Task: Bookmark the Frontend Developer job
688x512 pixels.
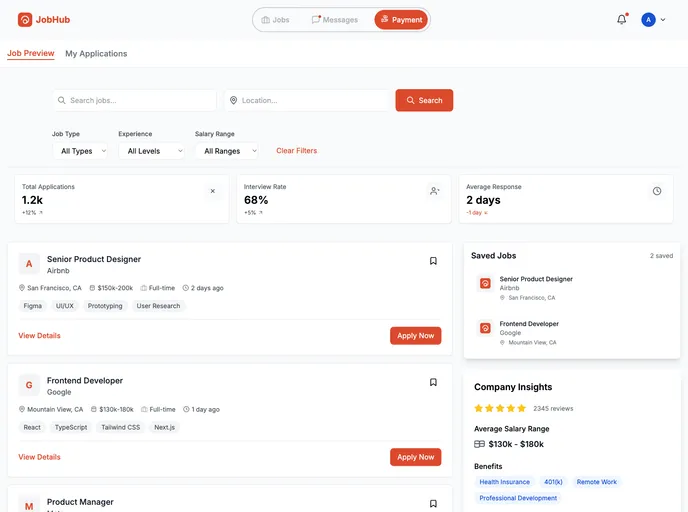Action: 433,382
